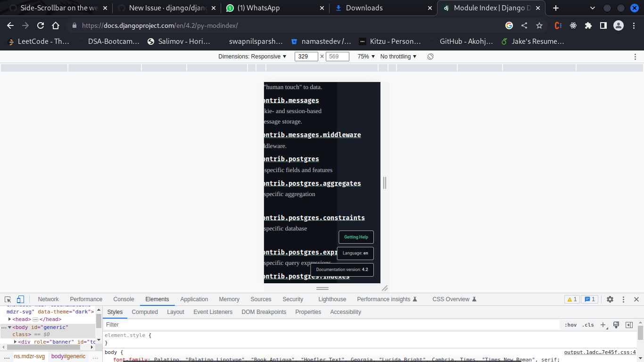Viewport: 644px width, 362px height.
Task: Switch to the Computed styles tab
Action: pos(145,312)
